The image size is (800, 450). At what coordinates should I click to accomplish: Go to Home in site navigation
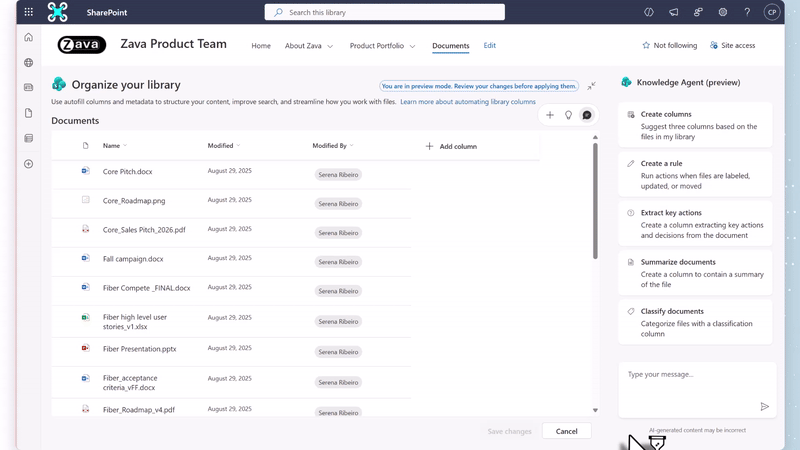click(261, 46)
